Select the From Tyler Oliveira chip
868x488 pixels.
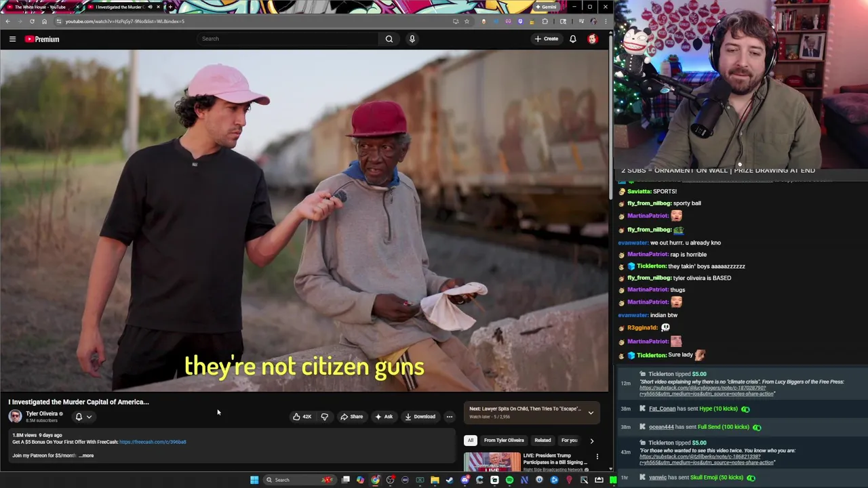tap(504, 441)
